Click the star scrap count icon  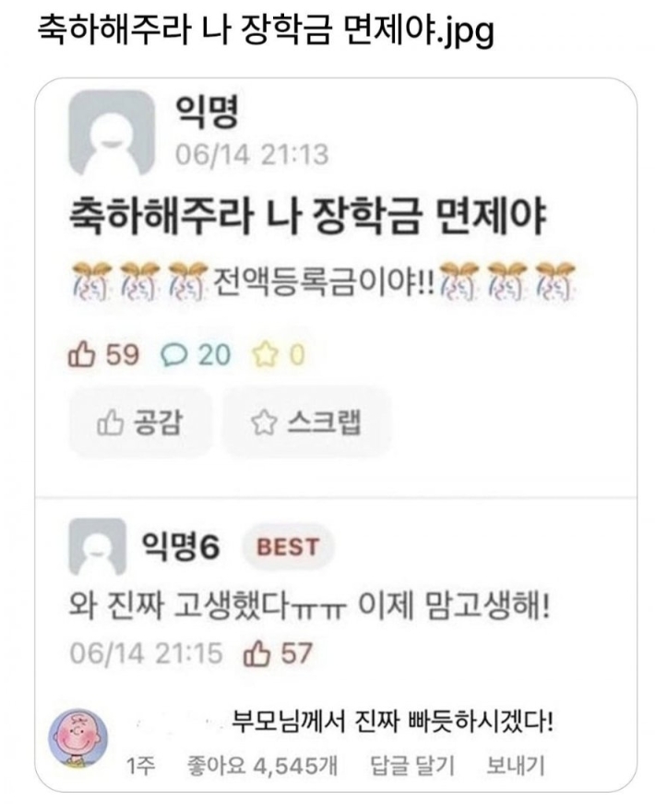[265, 356]
